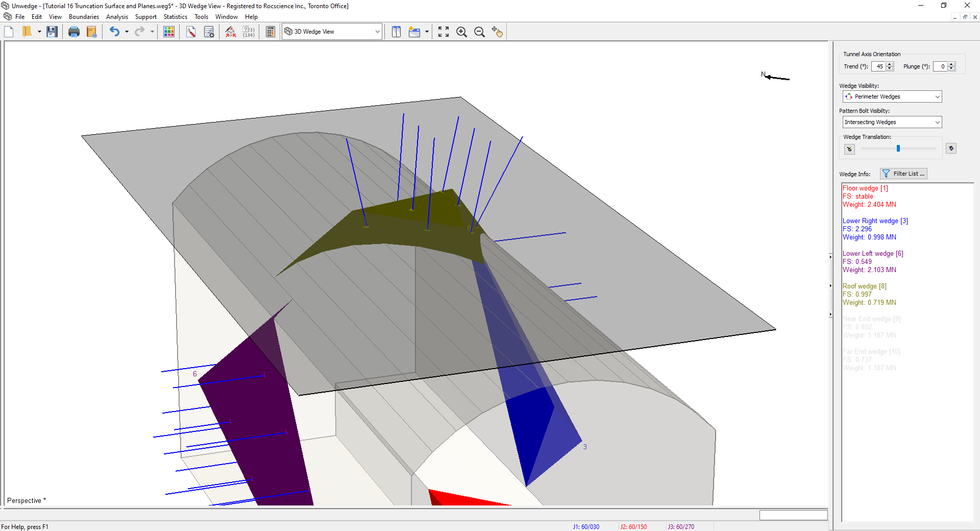Click J1: 60/030 in status bar
The width and height of the screenshot is (980, 531).
[x=586, y=527]
